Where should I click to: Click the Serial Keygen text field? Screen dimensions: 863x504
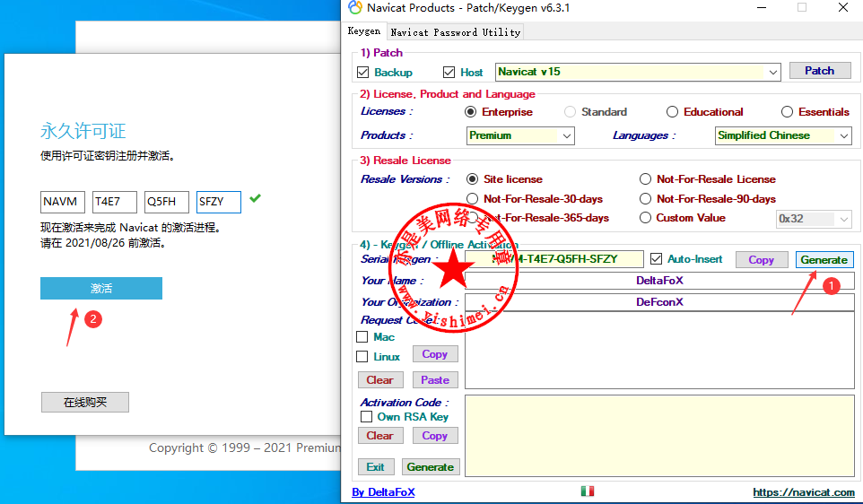tap(554, 259)
